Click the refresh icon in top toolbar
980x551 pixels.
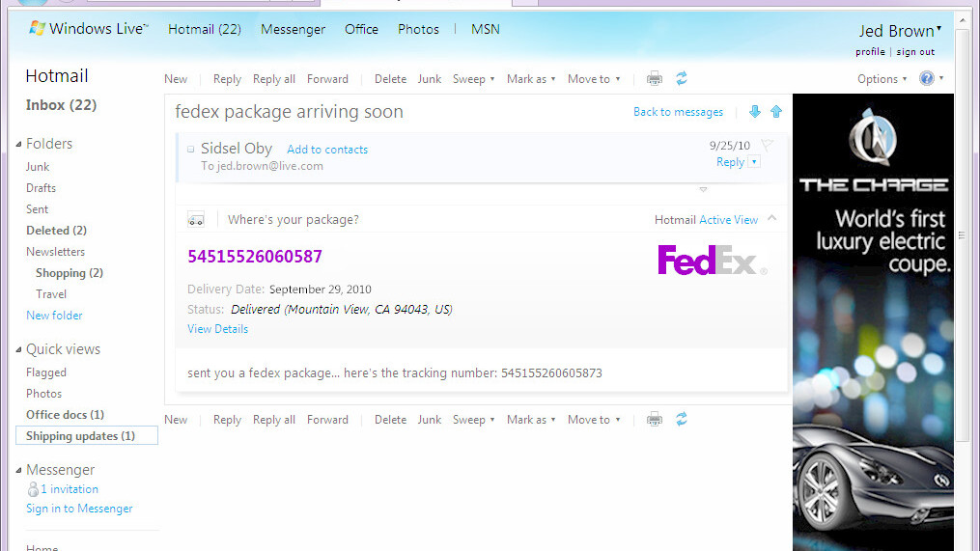682,79
